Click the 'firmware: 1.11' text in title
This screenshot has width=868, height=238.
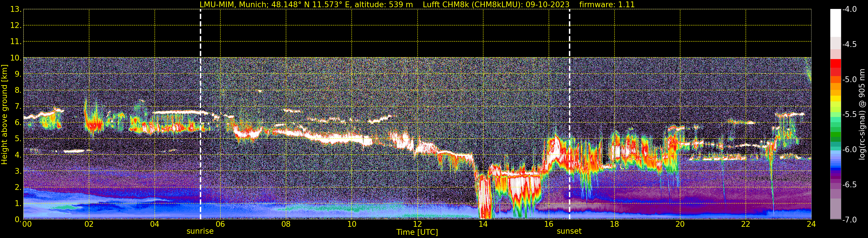pyautogui.click(x=607, y=5)
